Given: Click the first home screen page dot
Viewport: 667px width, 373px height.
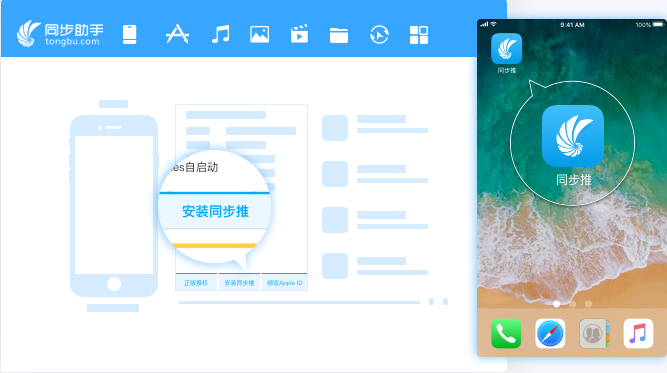Looking at the screenshot, I should 556,304.
